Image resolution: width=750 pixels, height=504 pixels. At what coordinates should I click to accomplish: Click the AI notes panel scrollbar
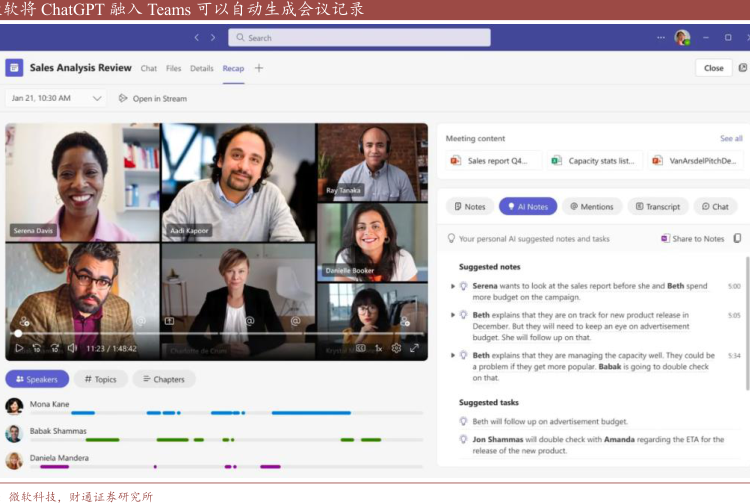point(748,323)
